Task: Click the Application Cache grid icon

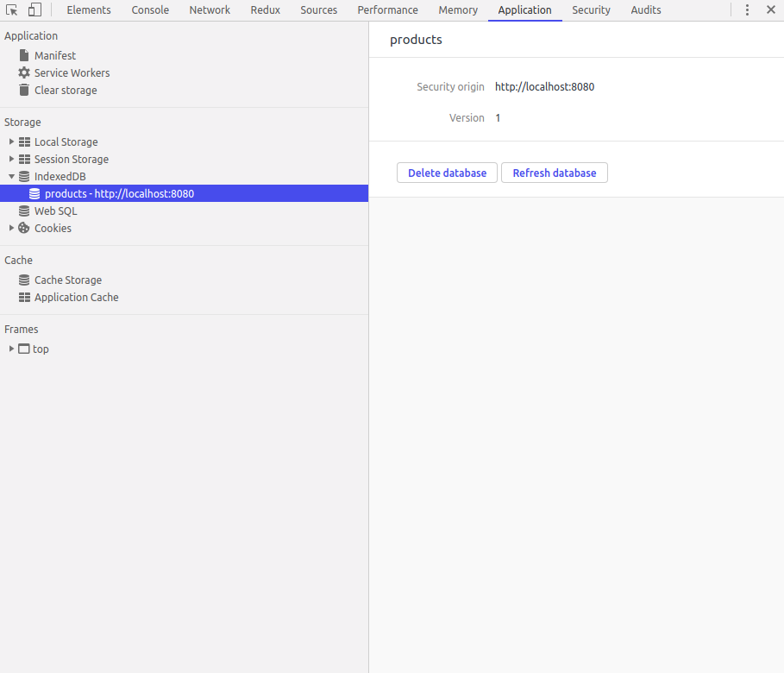Action: pos(24,297)
